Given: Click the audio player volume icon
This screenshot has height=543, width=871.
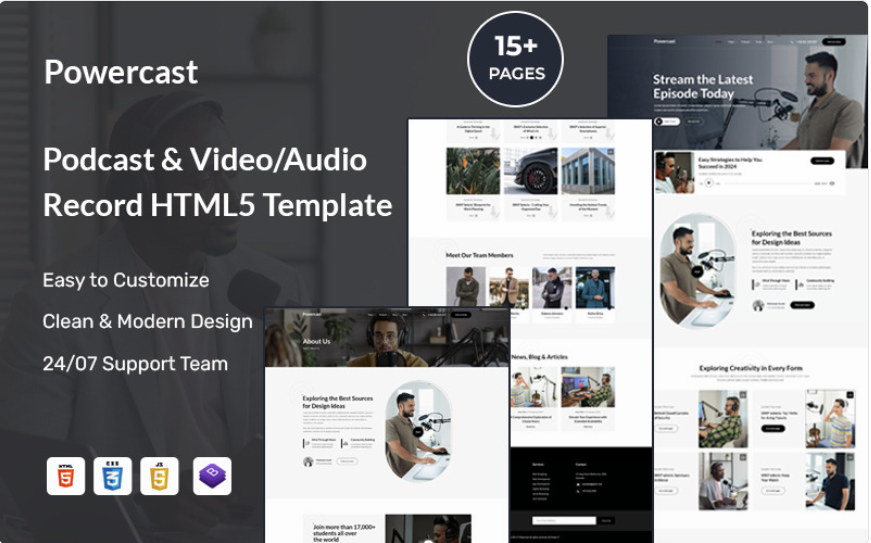Looking at the screenshot, I should coord(832,183).
